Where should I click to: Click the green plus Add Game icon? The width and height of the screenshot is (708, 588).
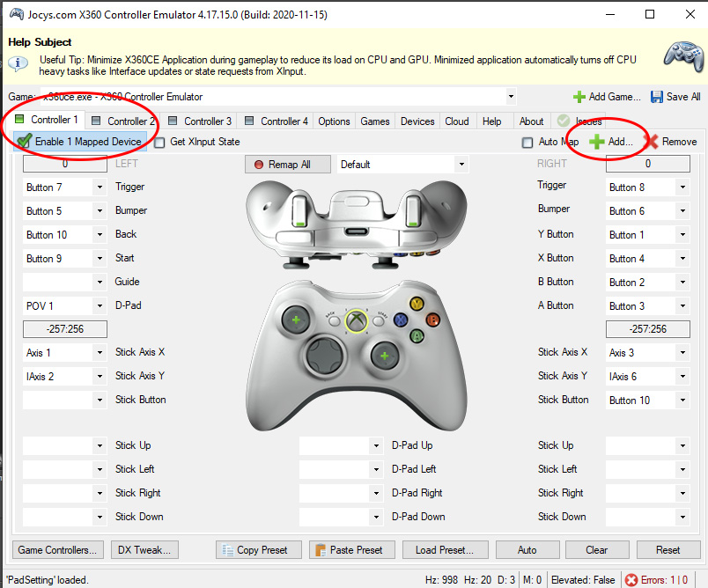click(579, 97)
